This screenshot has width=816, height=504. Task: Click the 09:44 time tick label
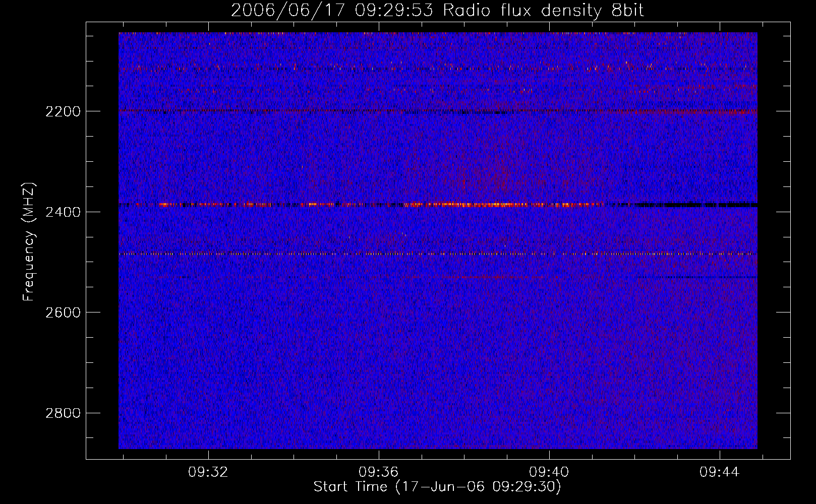719,472
